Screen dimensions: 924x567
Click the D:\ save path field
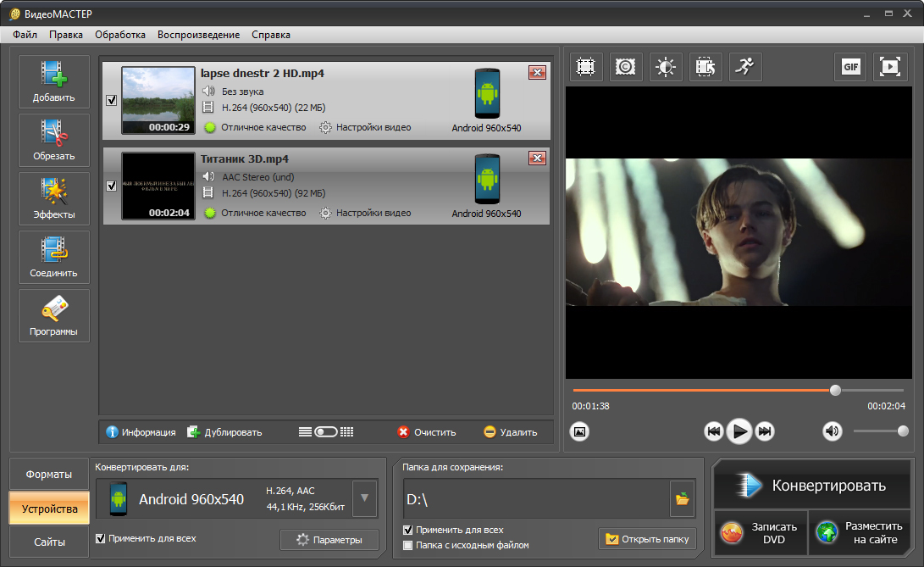click(x=536, y=499)
